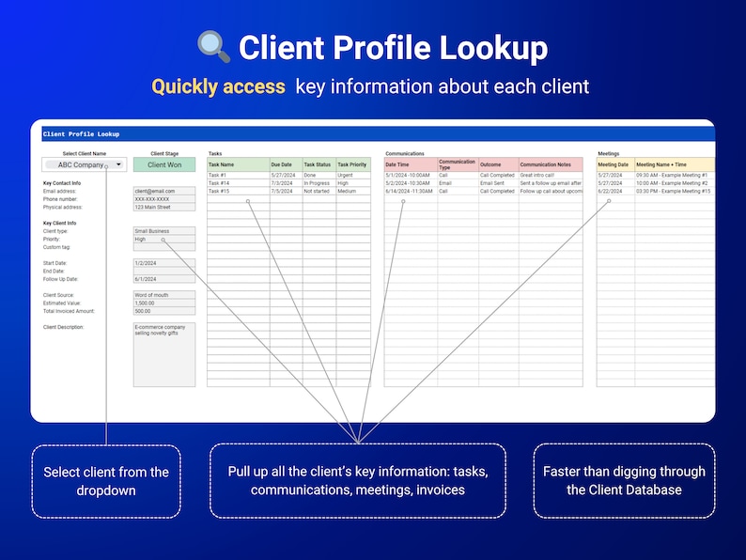Click the Call type in 5/1/2024 row
The width and height of the screenshot is (746, 560).
coord(458,175)
